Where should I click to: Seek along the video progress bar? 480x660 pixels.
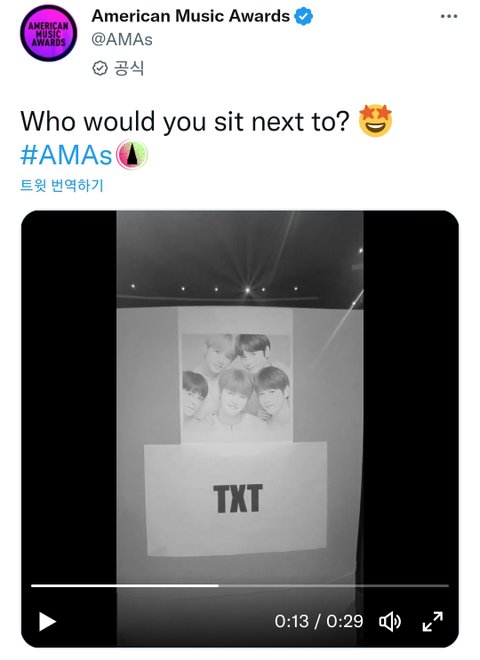pos(240,585)
